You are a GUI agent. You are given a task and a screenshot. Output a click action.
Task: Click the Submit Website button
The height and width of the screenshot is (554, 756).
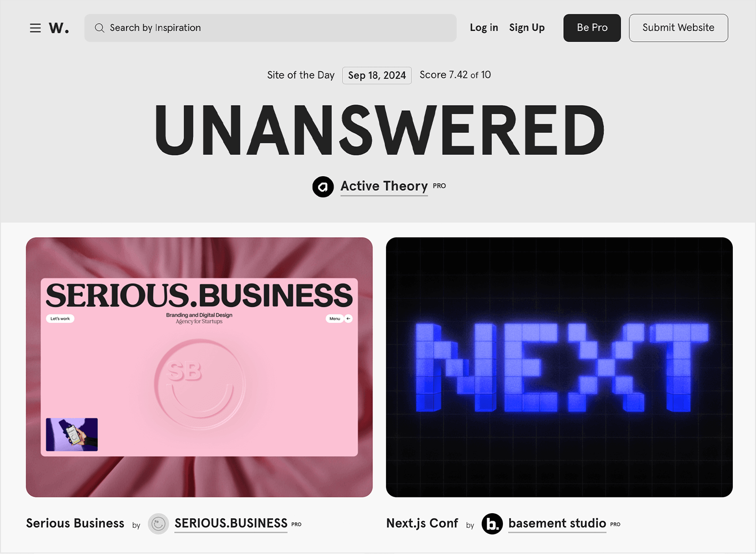pos(678,28)
